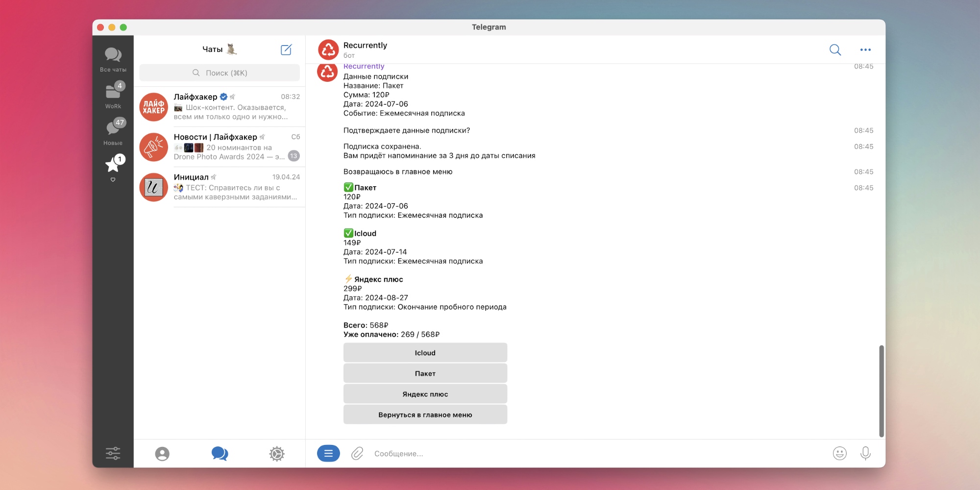980x490 pixels.
Task: Click the 'Дата: 2024-07-14' line
Action: click(x=375, y=252)
